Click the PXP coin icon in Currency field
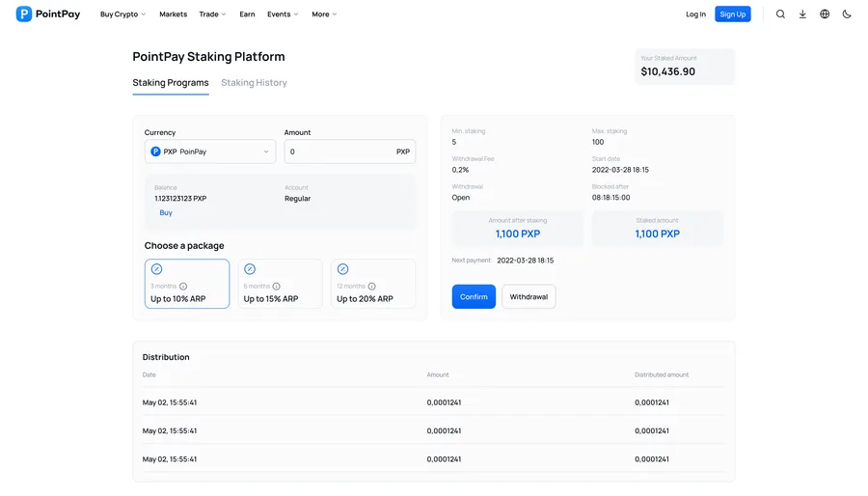This screenshot has width=868, height=496. click(x=155, y=152)
